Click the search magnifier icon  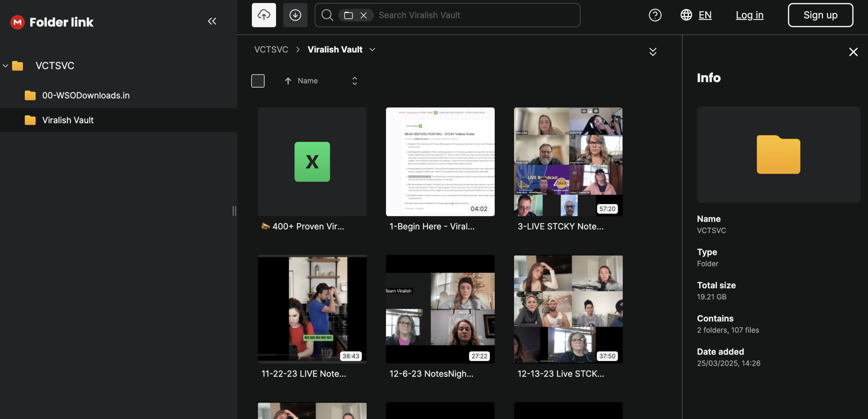pyautogui.click(x=327, y=15)
